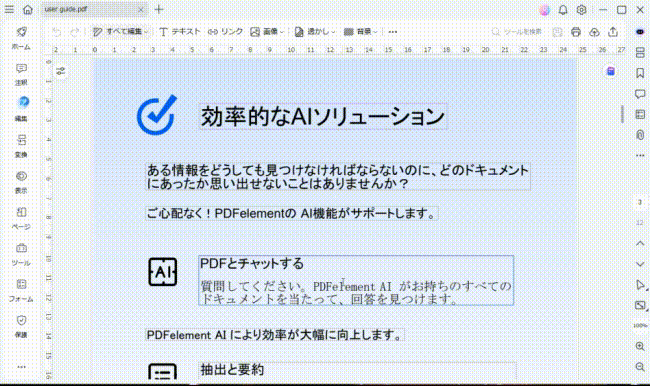Open the user account avatar
Image resolution: width=650 pixels, height=386 pixels.
pyautogui.click(x=544, y=10)
